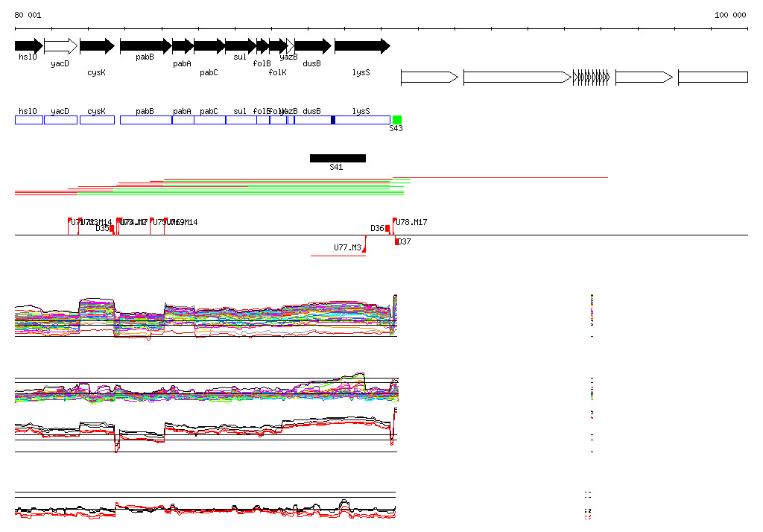Screen dimensions: 763x532
Task: Click the 'S41' text label
Action: 336,168
